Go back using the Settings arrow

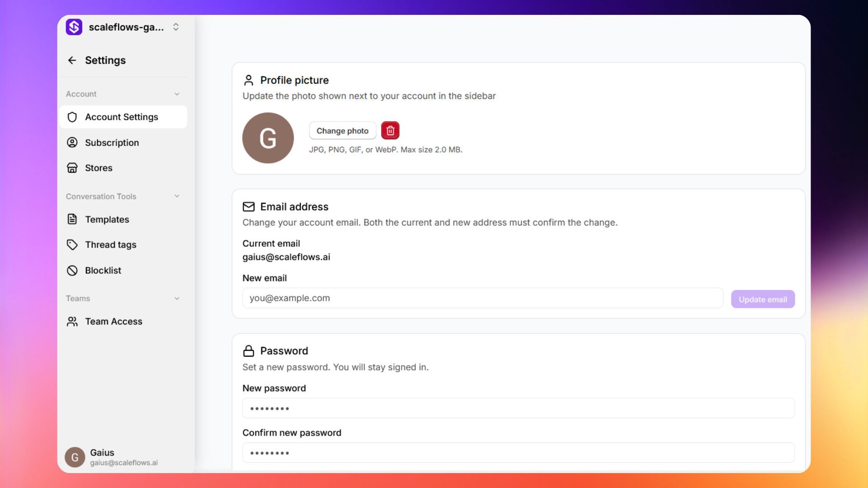(x=72, y=60)
